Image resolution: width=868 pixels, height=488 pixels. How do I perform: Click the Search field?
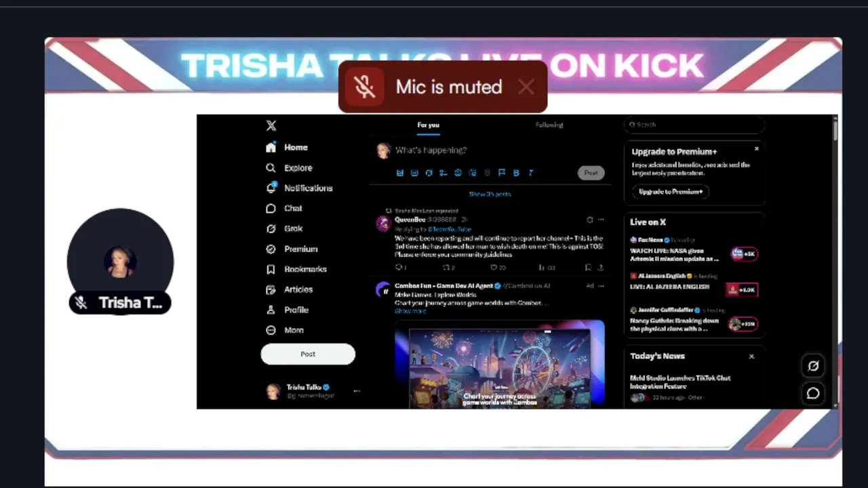click(x=694, y=125)
